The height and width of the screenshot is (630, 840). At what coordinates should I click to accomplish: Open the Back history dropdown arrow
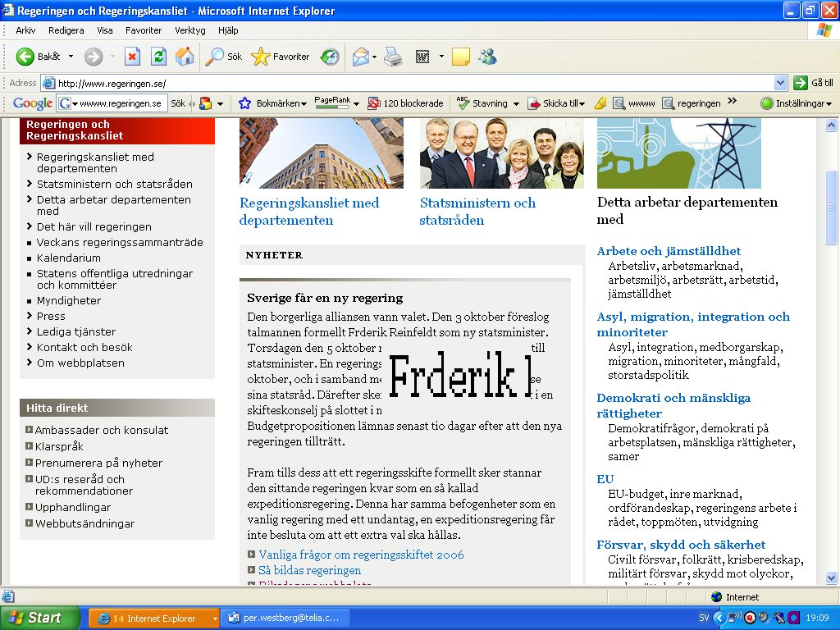coord(71,57)
